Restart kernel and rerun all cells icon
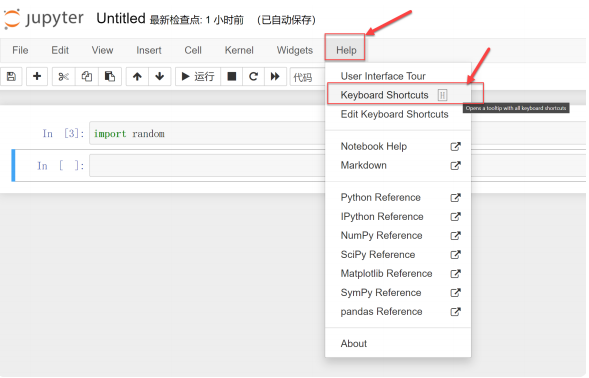Screen dimensions: 589x378 [x=275, y=77]
